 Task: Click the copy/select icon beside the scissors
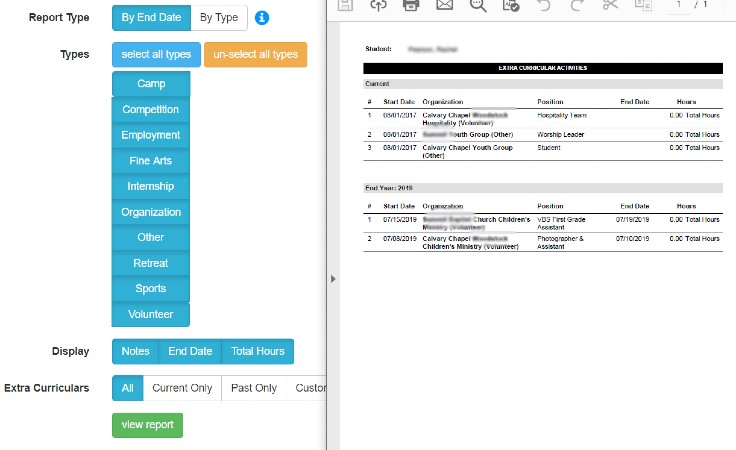[643, 5]
